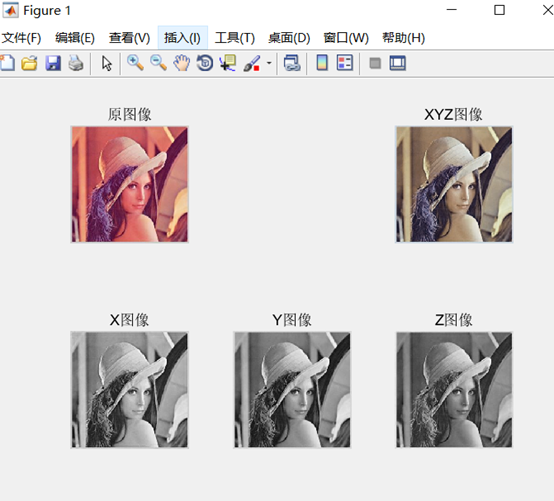The height and width of the screenshot is (501, 554).
Task: Open the 查看(V) menu
Action: [129, 38]
